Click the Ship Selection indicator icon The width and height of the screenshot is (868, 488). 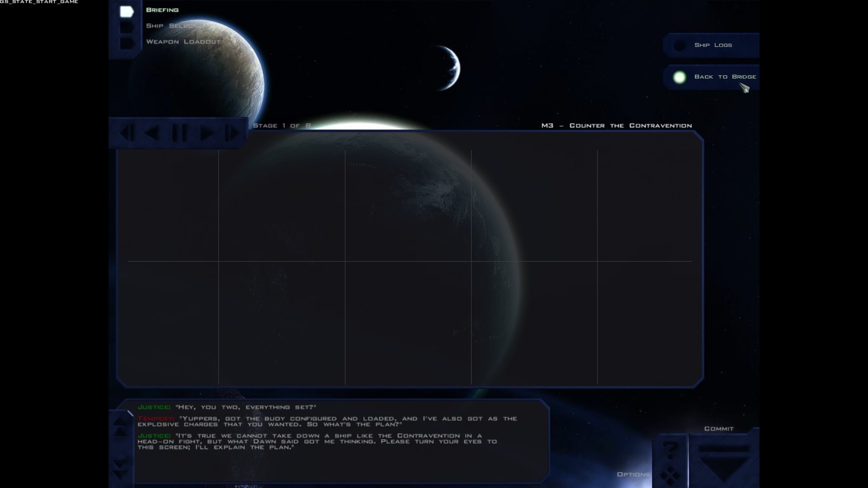[127, 27]
